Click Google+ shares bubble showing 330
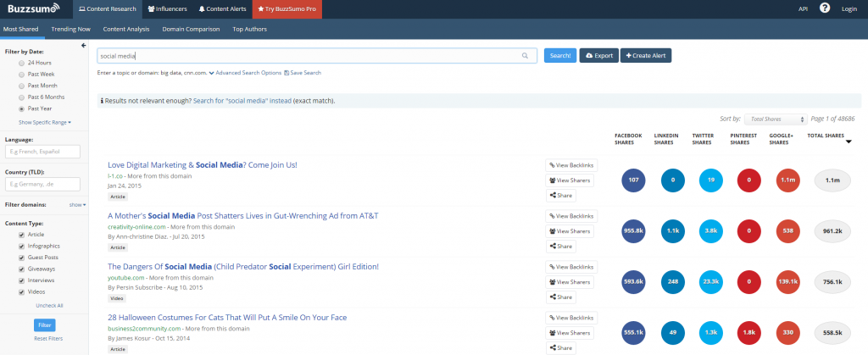The image size is (868, 355). [x=787, y=333]
